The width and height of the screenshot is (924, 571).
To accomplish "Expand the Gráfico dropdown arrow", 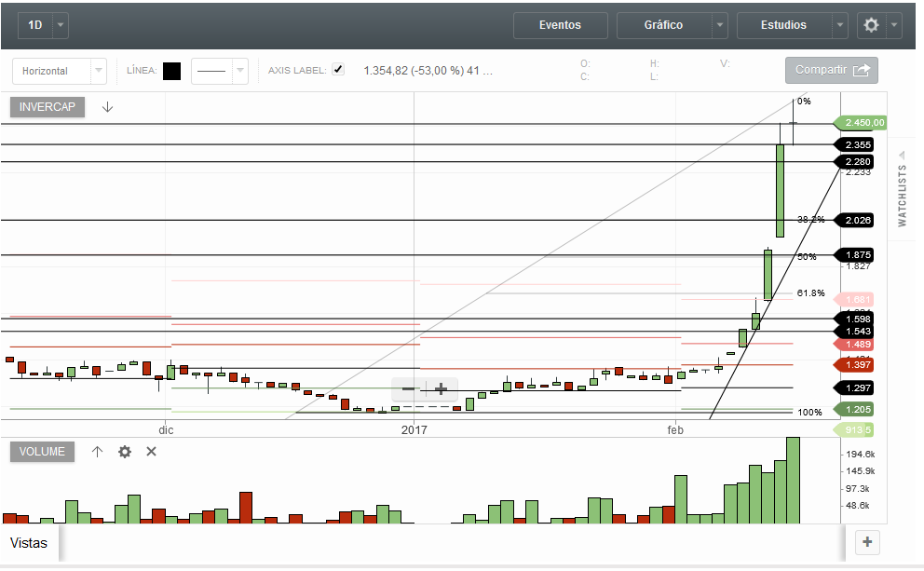I will [x=719, y=25].
